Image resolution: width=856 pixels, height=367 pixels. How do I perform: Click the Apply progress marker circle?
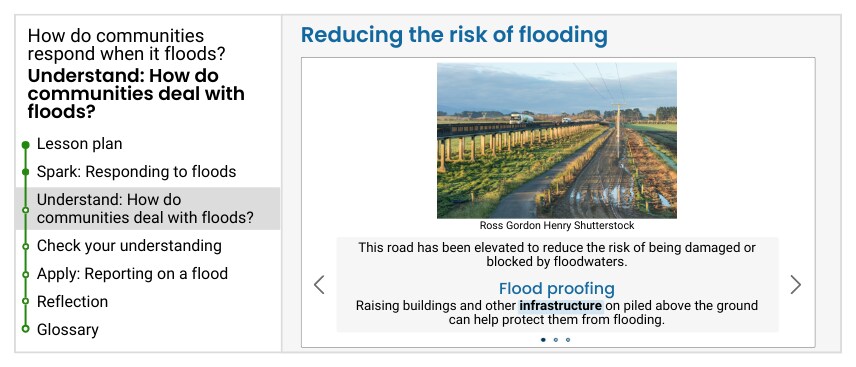(x=25, y=274)
